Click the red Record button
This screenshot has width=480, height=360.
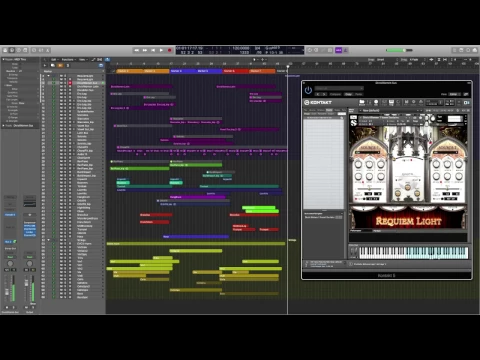coord(169,50)
